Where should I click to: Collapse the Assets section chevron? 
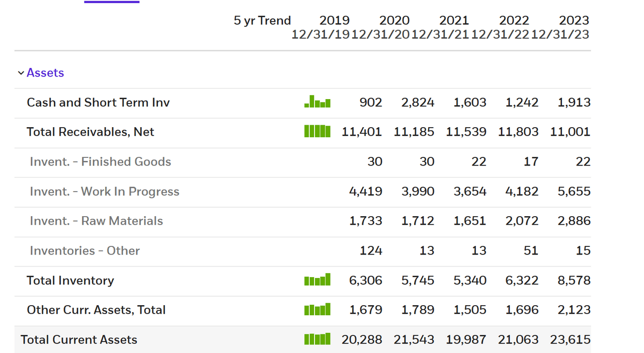pos(21,73)
